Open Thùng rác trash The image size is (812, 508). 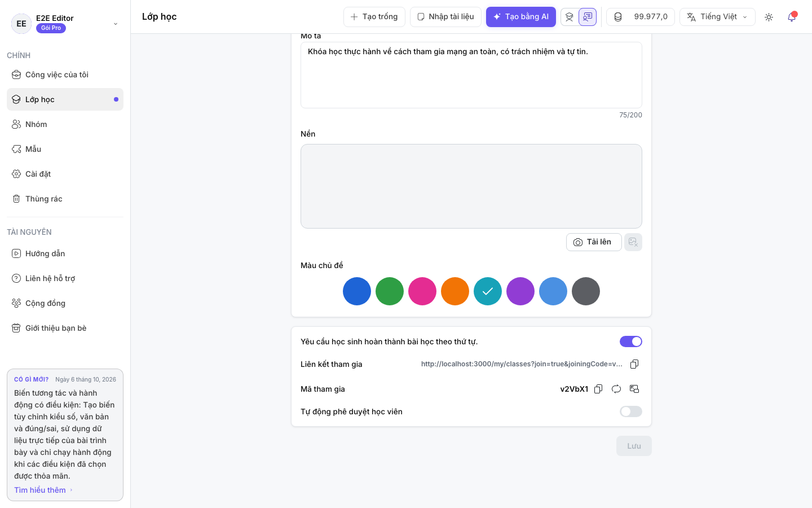click(65, 199)
